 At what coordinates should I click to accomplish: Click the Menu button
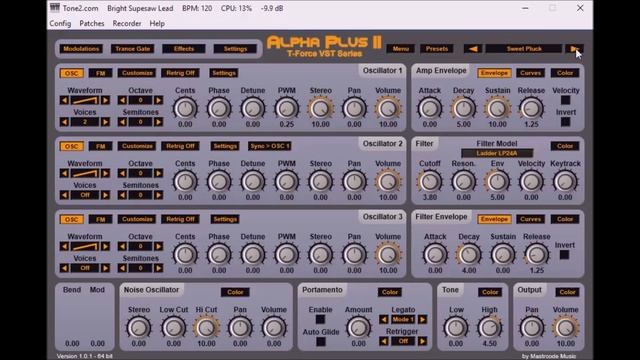point(401,49)
